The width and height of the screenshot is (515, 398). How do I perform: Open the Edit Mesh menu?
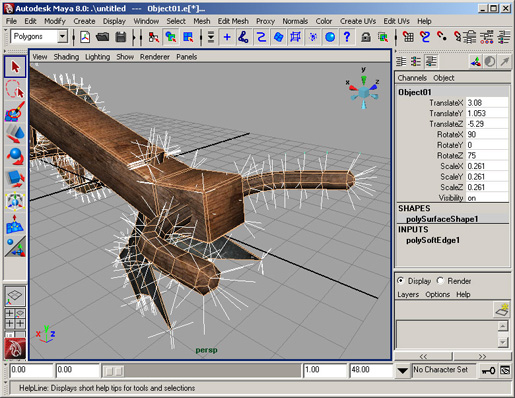click(233, 21)
